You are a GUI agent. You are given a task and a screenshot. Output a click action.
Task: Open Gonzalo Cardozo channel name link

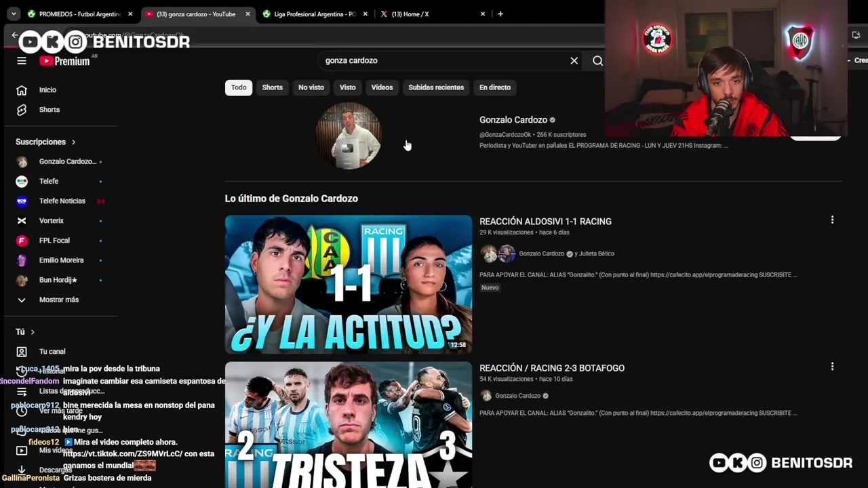coord(513,120)
